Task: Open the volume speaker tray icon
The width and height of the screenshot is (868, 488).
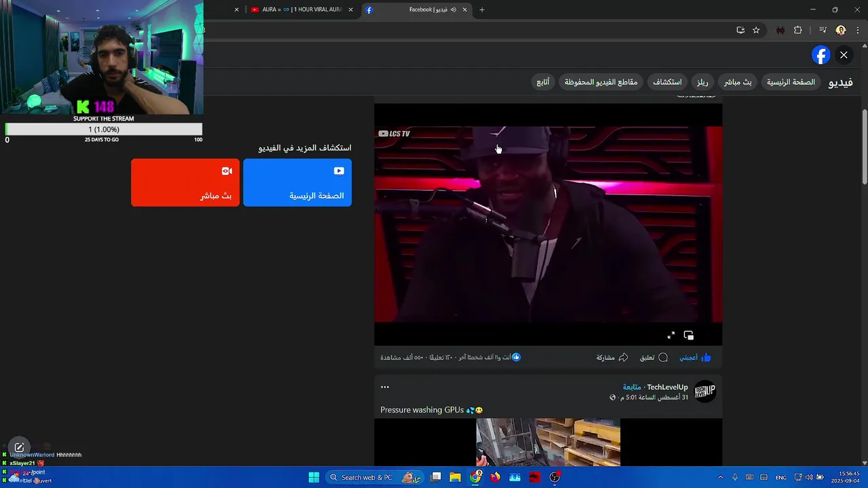Action: coord(809,477)
